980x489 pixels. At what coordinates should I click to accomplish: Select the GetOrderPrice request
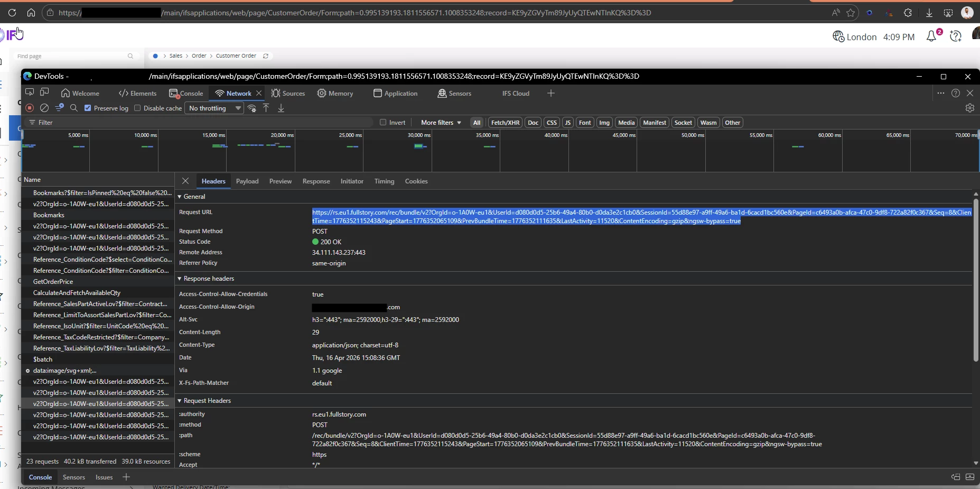[x=53, y=282]
